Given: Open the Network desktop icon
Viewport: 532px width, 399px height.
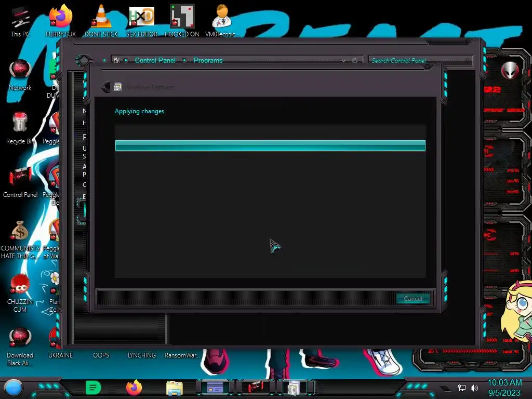Looking at the screenshot, I should tap(20, 75).
